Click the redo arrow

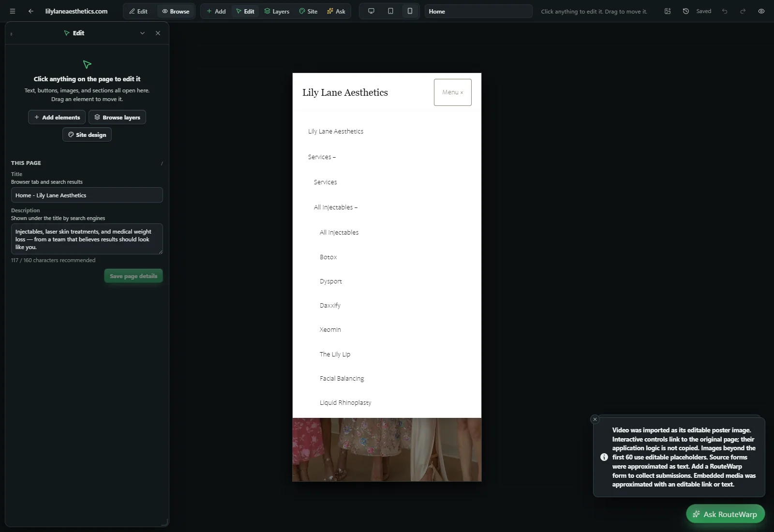(743, 11)
